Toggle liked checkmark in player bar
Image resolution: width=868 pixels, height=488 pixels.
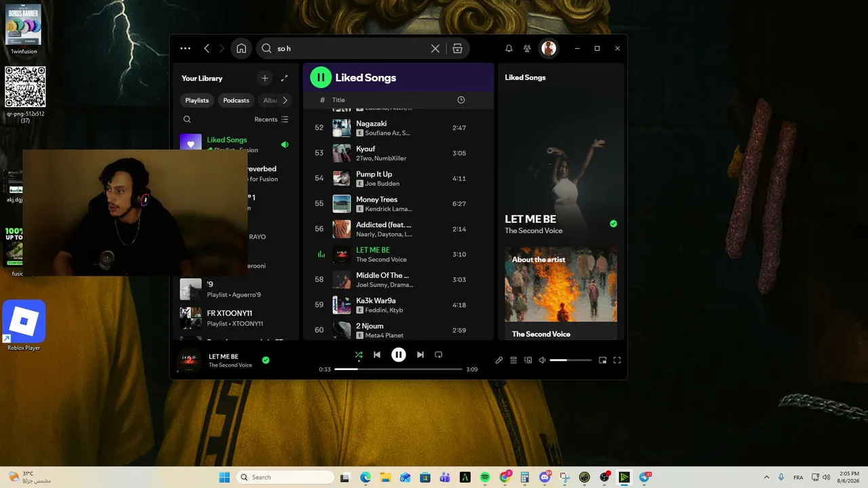(266, 360)
